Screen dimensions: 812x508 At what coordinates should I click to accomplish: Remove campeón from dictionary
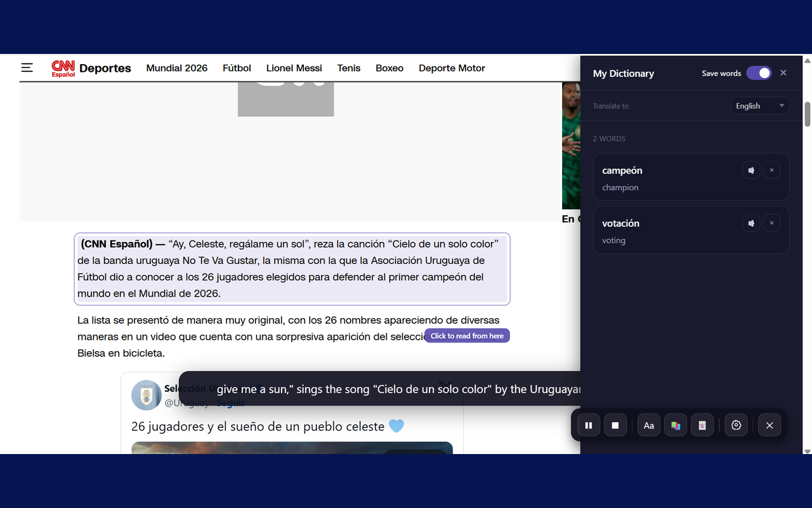pos(771,170)
